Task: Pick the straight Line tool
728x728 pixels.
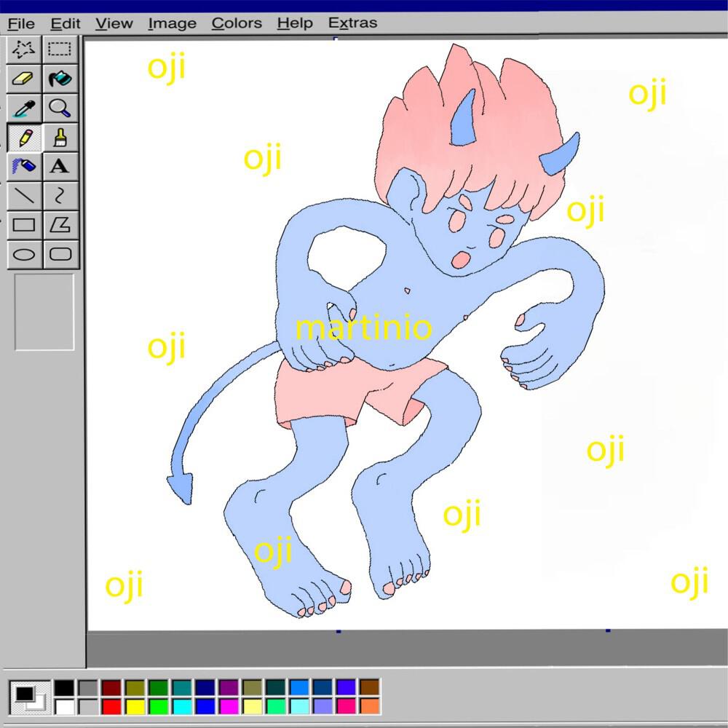Action: tap(24, 195)
